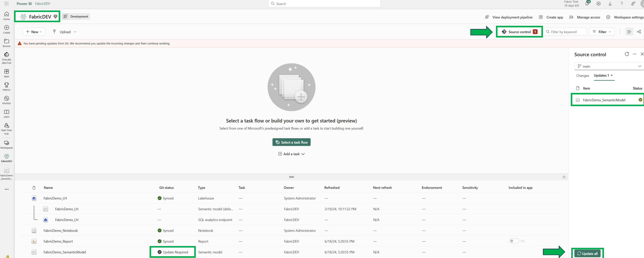Open View deployment pipeline

(509, 17)
